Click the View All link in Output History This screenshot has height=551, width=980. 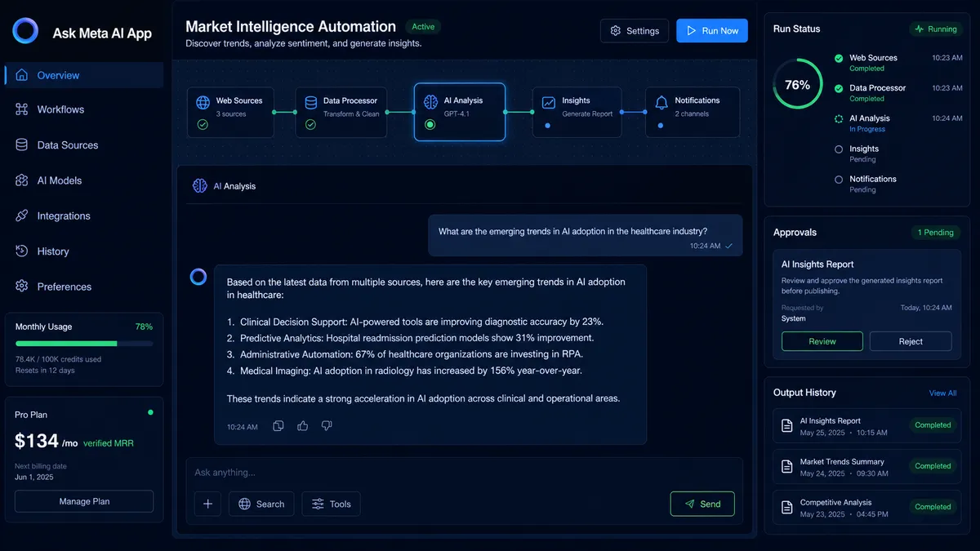coord(942,393)
